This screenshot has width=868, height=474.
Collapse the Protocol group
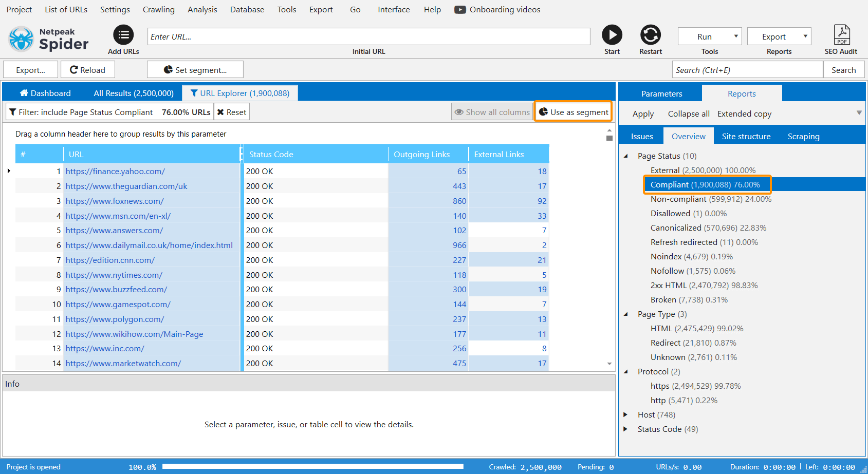point(626,372)
